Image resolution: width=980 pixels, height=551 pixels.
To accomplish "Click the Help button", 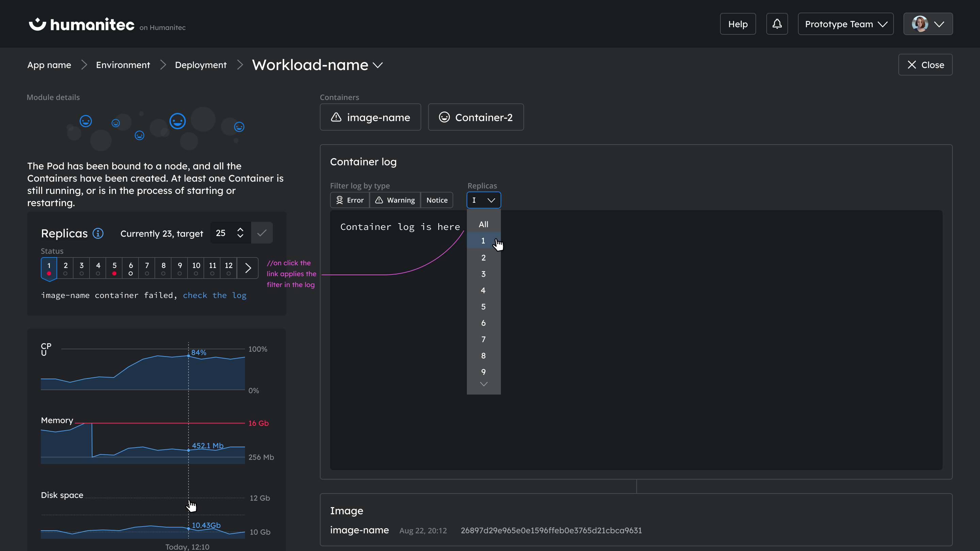I will point(738,24).
